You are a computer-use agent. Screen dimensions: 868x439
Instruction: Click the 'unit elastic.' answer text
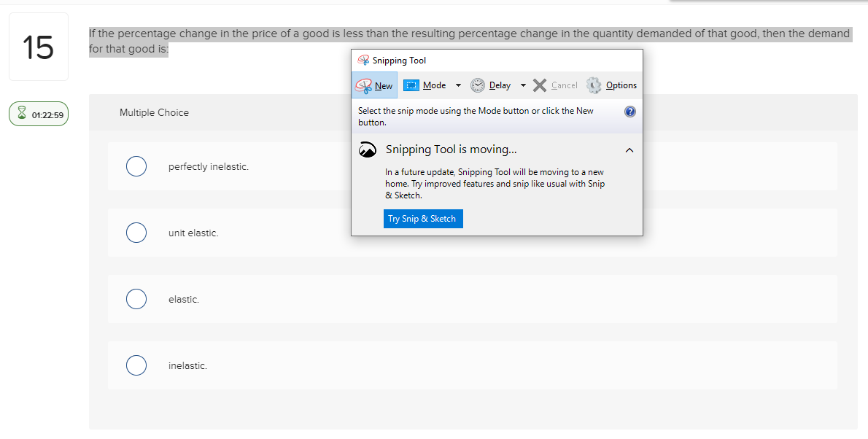coord(193,233)
